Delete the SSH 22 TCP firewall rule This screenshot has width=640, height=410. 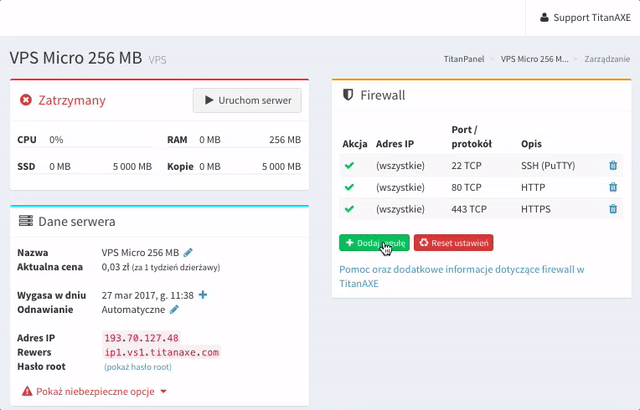coord(613,165)
